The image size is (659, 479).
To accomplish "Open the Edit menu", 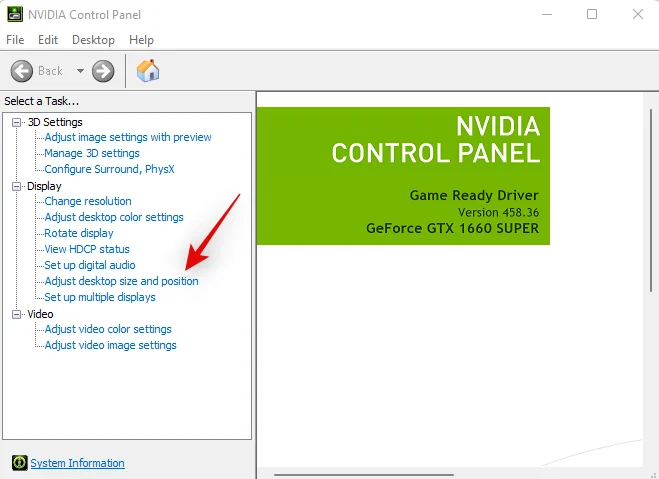I will pos(48,40).
